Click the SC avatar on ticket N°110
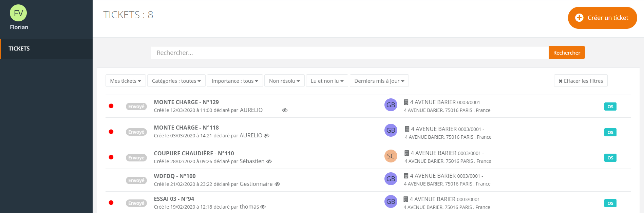The height and width of the screenshot is (213, 644). click(391, 156)
